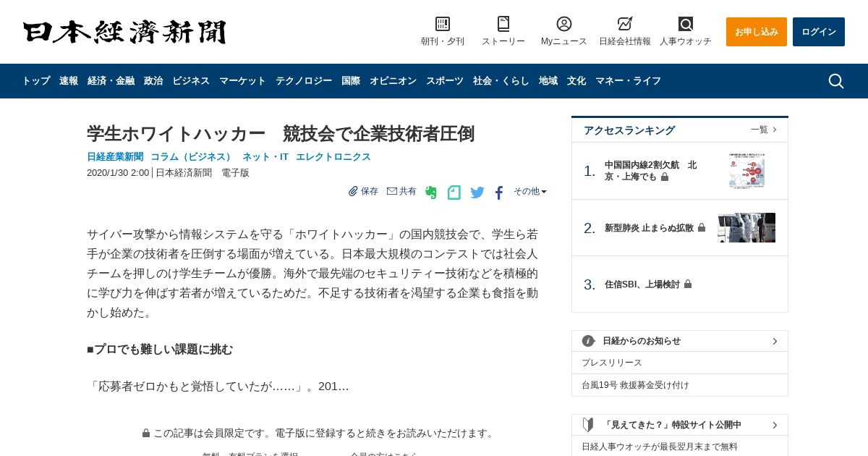Click the 日本経済新聞 logo
This screenshot has width=868, height=456.
tap(124, 32)
